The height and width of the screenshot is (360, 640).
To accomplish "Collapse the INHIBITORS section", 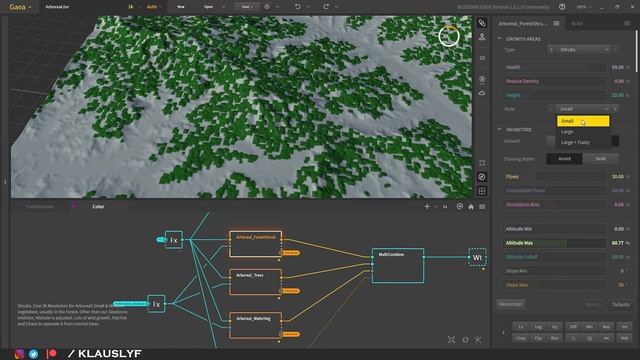I will pos(500,129).
